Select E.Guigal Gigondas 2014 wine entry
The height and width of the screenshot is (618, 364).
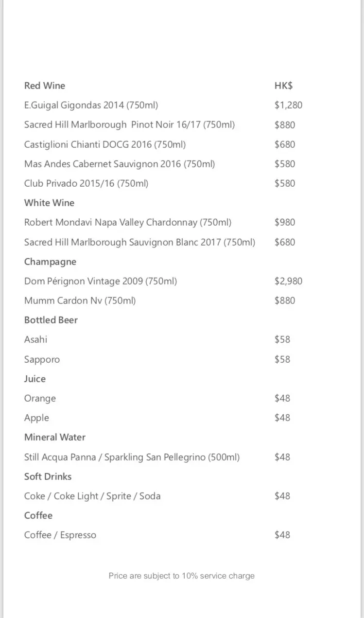pyautogui.click(x=91, y=105)
